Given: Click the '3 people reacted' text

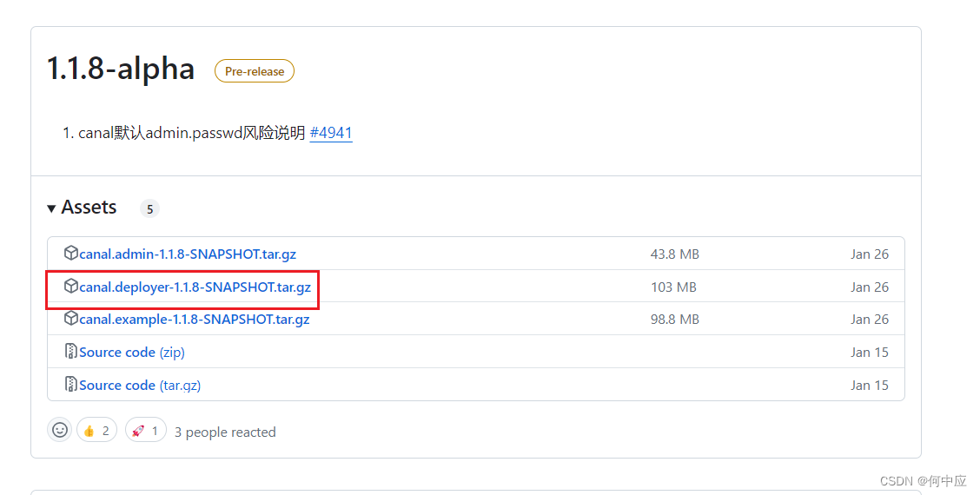Looking at the screenshot, I should point(225,432).
